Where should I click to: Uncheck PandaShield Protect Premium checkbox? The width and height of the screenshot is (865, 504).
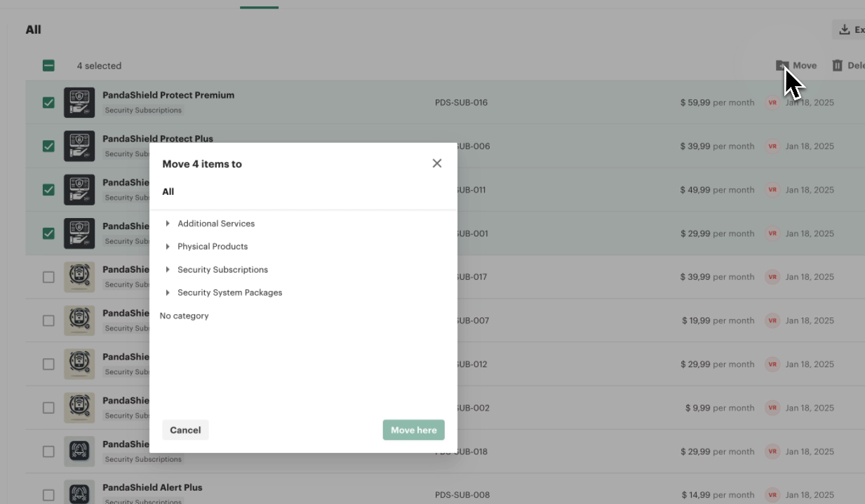[x=48, y=102]
